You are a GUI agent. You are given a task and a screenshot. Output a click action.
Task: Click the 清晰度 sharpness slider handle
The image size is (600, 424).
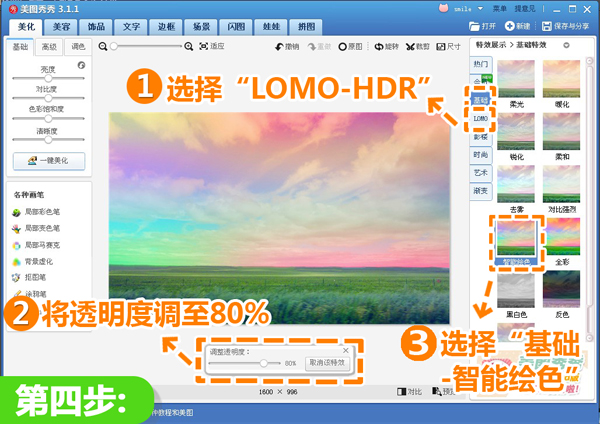pyautogui.click(x=48, y=140)
